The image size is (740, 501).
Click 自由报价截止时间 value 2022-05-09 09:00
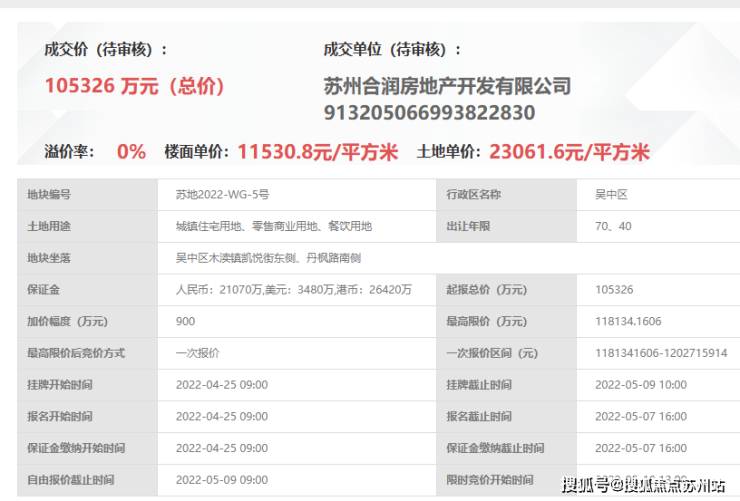[221, 480]
